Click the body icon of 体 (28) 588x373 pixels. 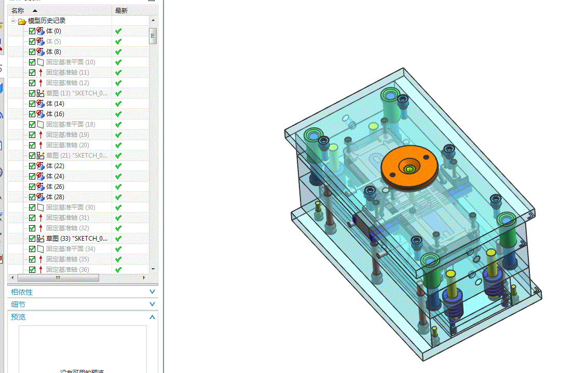point(40,197)
